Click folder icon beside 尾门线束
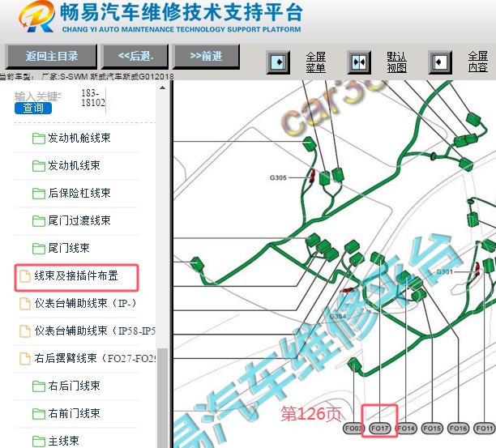 coord(39,249)
